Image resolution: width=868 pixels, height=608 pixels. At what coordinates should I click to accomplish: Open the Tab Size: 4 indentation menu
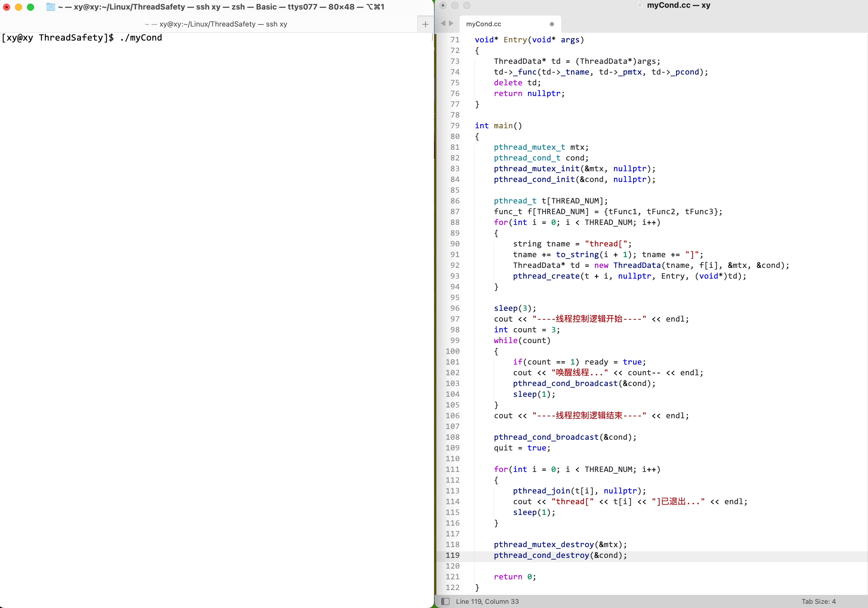click(x=818, y=601)
